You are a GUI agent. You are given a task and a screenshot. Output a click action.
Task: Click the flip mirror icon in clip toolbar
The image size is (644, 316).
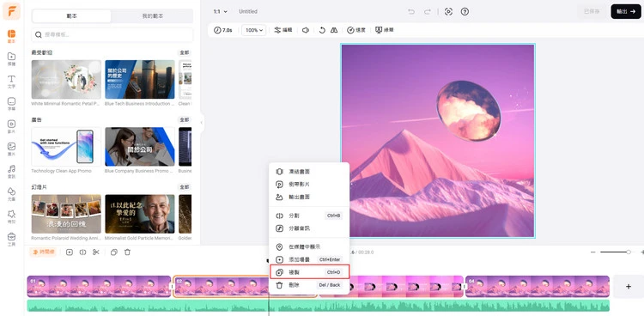tap(334, 30)
